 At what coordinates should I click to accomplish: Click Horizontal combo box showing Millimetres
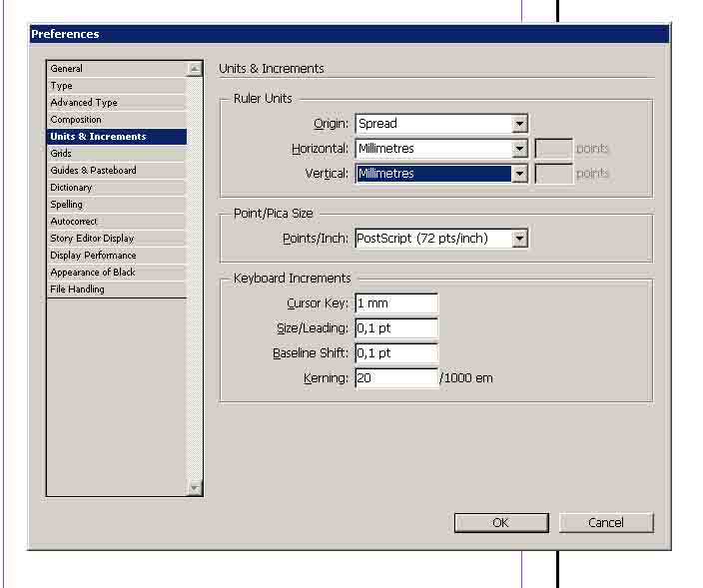pos(441,149)
